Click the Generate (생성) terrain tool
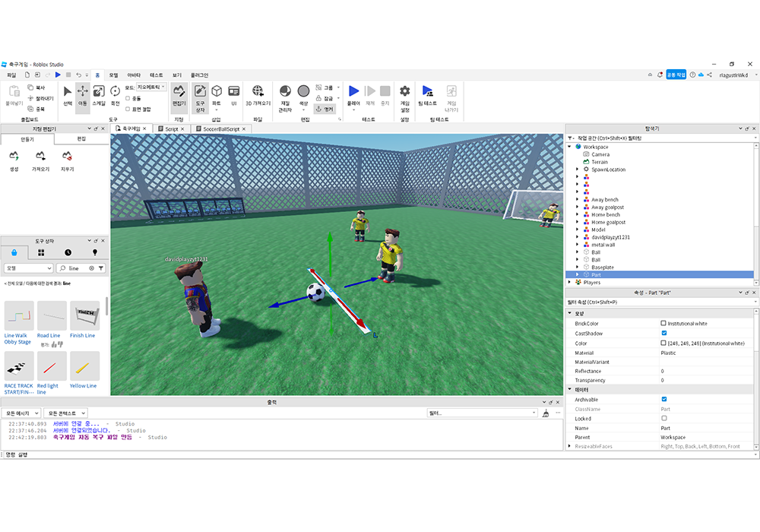Image resolution: width=760 pixels, height=532 pixels. click(x=14, y=161)
